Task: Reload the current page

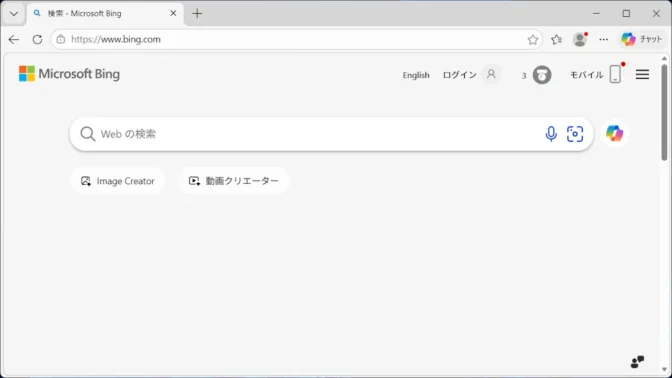Action: (37, 39)
